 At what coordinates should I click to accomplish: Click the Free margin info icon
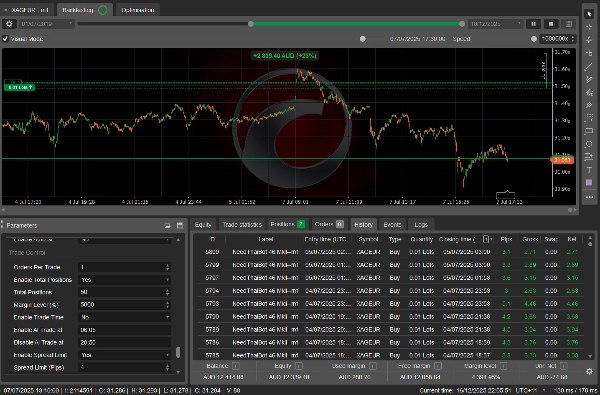pyautogui.click(x=438, y=366)
